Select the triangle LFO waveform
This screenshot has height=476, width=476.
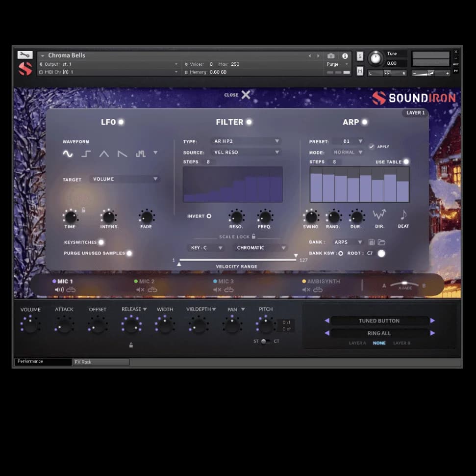click(x=104, y=154)
